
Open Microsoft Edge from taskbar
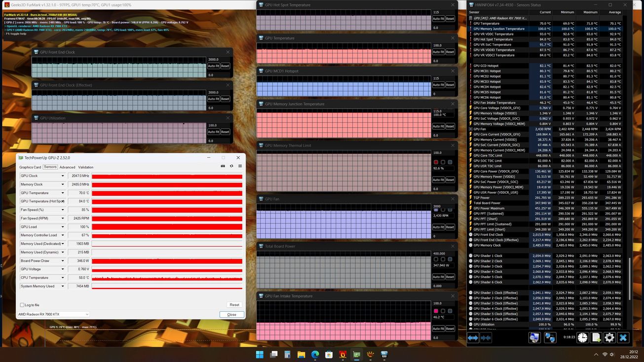[x=315, y=355]
